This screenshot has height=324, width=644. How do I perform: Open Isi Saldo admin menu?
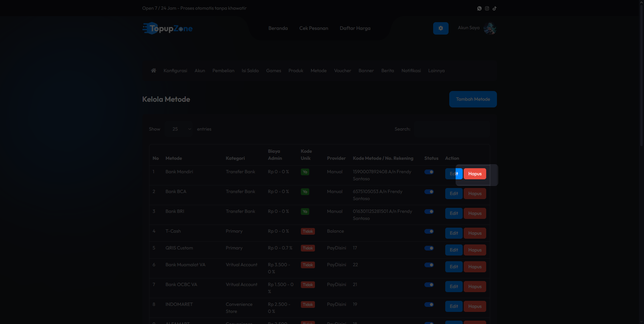[250, 71]
